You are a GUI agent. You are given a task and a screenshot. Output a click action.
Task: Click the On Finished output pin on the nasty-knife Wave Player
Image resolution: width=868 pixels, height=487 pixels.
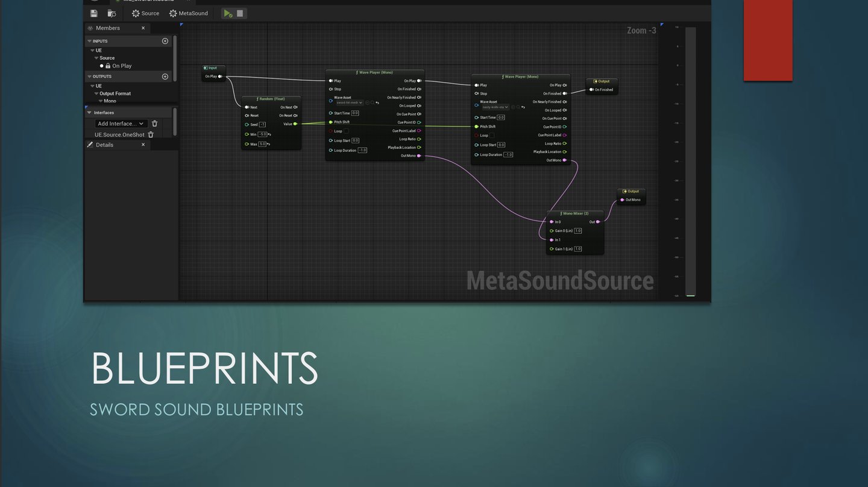click(x=565, y=93)
